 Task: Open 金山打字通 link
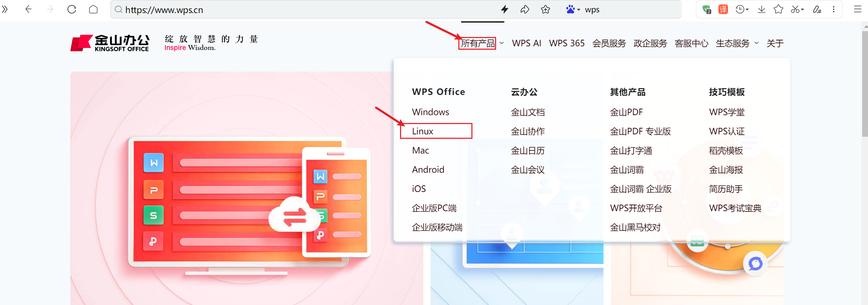(631, 150)
